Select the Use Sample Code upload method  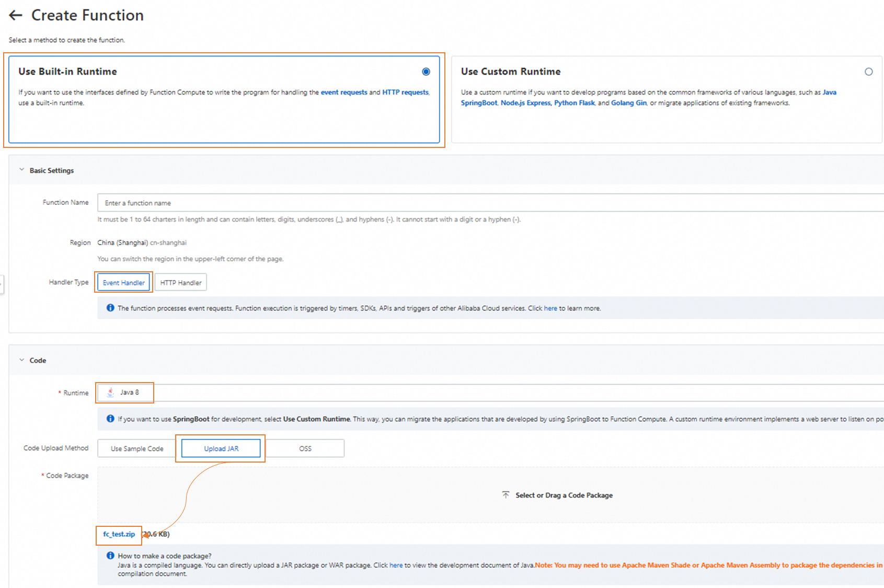(137, 448)
